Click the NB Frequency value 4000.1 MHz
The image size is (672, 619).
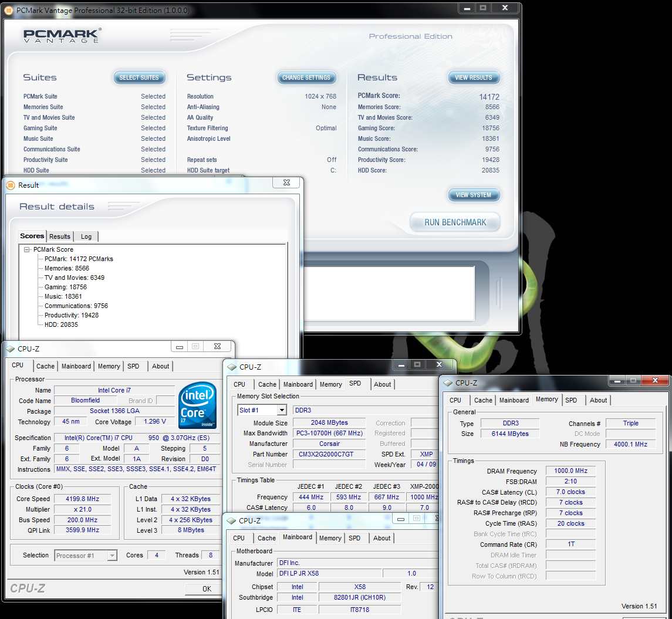coord(630,444)
